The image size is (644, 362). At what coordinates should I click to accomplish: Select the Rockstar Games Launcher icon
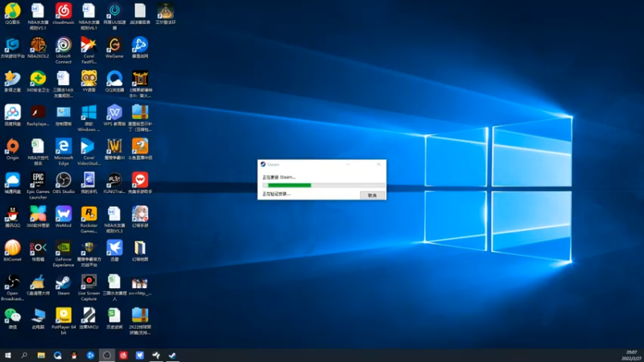89,220
